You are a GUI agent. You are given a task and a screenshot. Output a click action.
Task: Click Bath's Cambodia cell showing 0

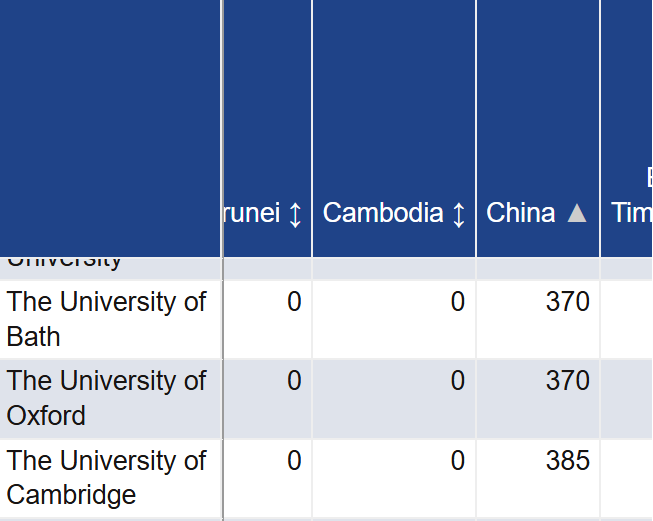point(457,302)
